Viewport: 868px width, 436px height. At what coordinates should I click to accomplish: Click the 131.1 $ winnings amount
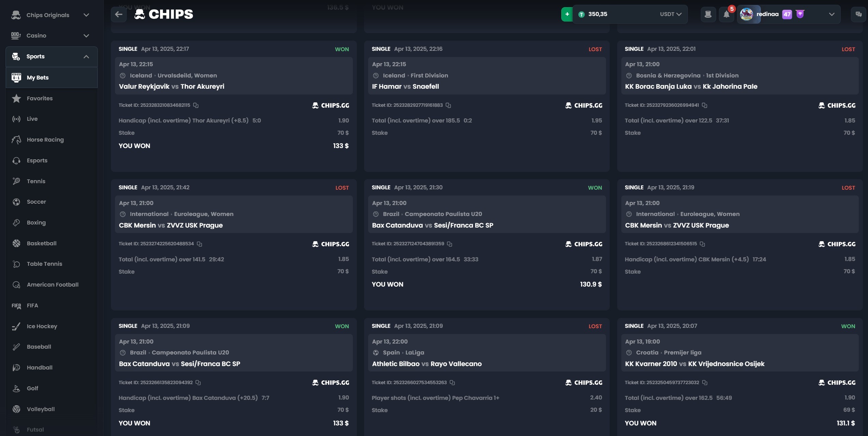846,423
